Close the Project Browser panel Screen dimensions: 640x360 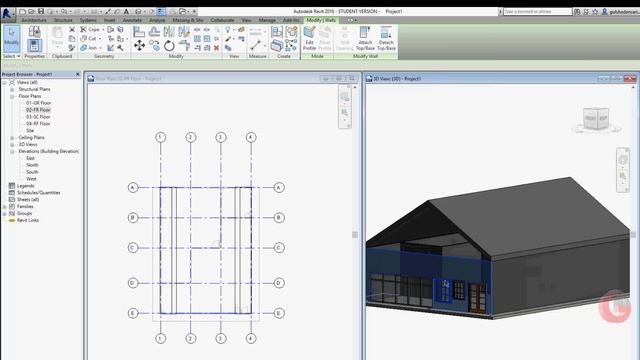[x=78, y=74]
